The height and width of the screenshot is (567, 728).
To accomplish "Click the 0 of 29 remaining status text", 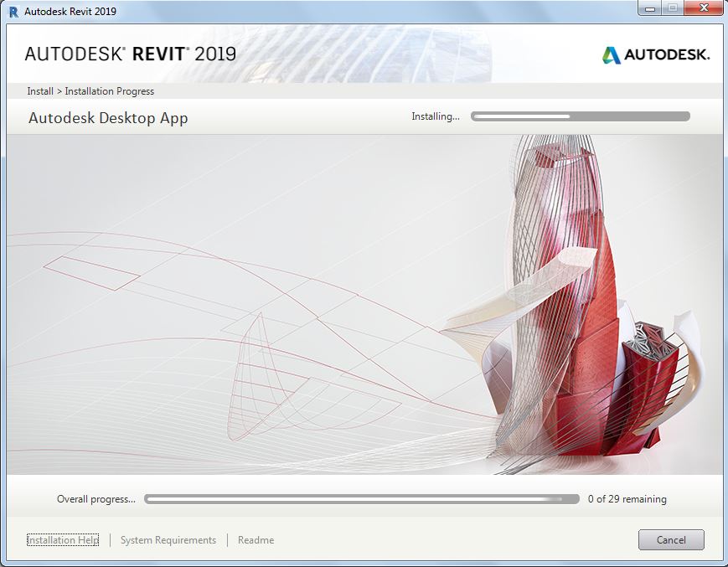I will pyautogui.click(x=626, y=498).
